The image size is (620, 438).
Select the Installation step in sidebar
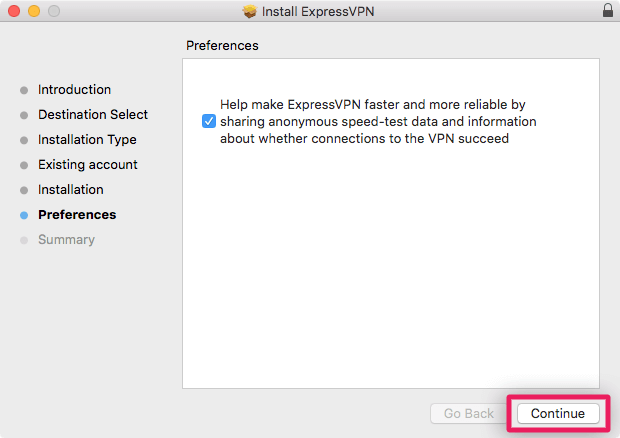tap(71, 190)
